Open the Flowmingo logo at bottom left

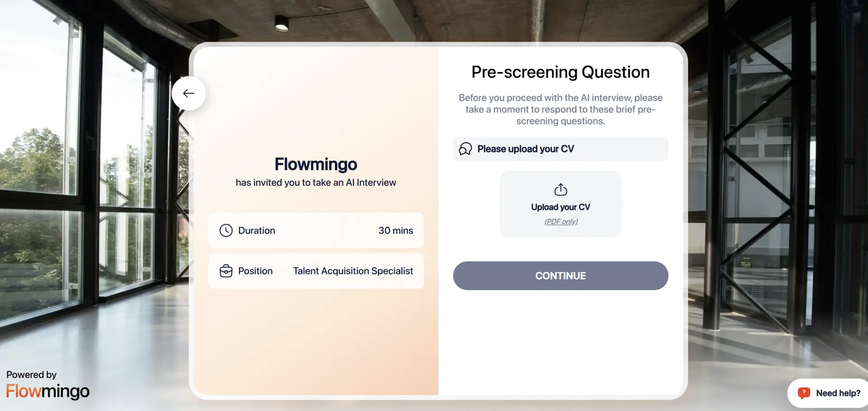point(48,391)
